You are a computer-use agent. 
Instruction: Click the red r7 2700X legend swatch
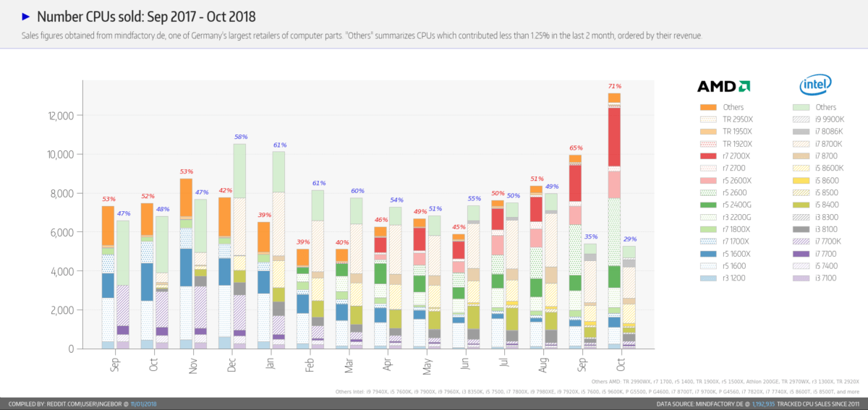coord(707,156)
